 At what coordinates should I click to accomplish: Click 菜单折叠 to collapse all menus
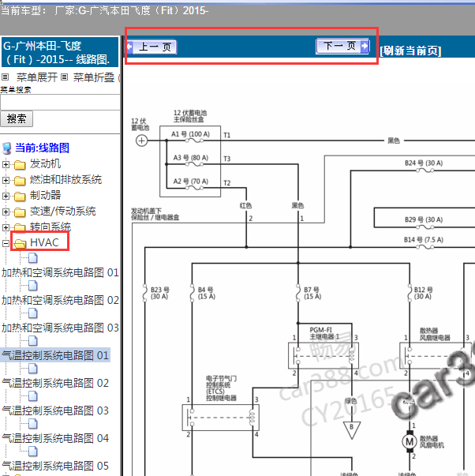tap(93, 77)
